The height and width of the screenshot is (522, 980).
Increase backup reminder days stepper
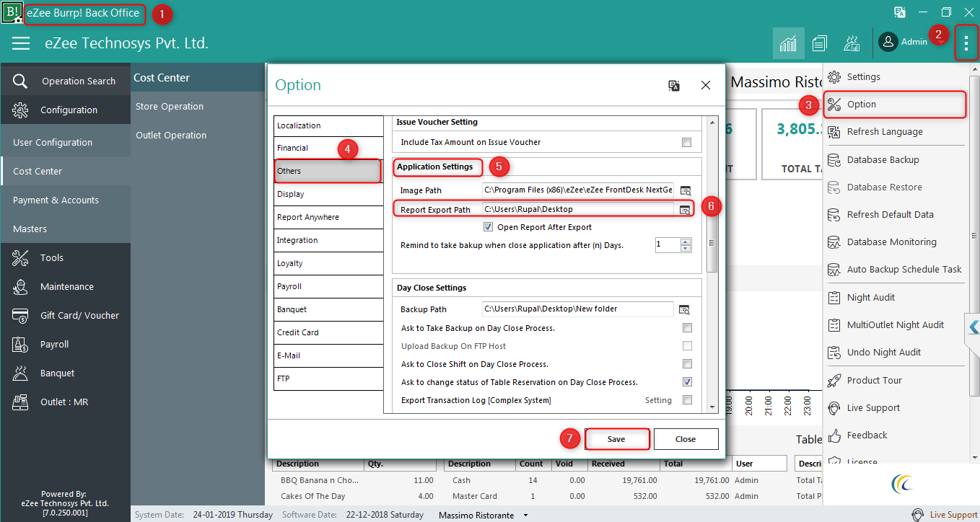686,242
